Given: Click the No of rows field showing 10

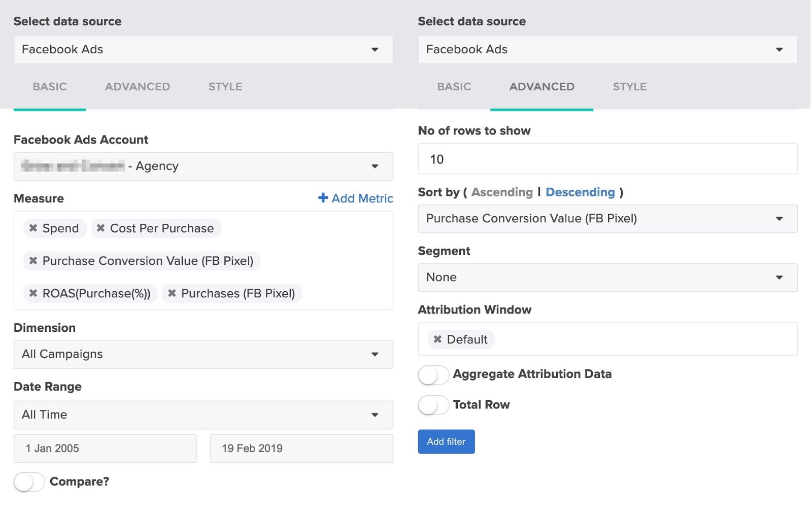Looking at the screenshot, I should [x=607, y=159].
